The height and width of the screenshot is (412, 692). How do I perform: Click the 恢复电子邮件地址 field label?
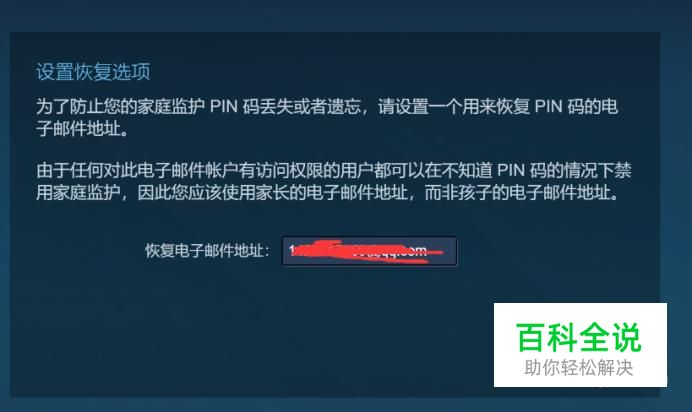pyautogui.click(x=207, y=251)
